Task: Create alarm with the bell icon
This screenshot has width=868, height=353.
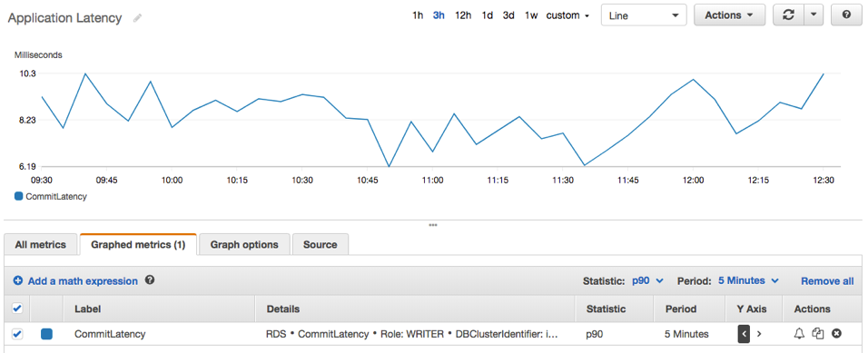Action: (x=799, y=333)
